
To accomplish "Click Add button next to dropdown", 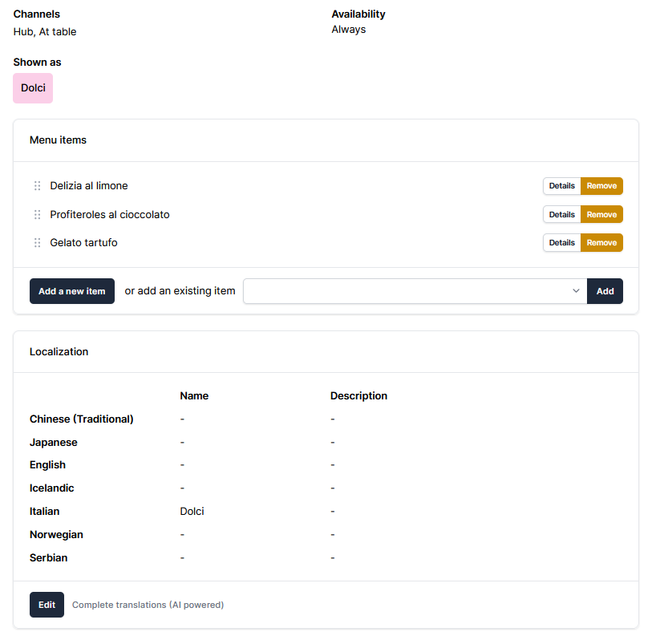I will tap(605, 291).
